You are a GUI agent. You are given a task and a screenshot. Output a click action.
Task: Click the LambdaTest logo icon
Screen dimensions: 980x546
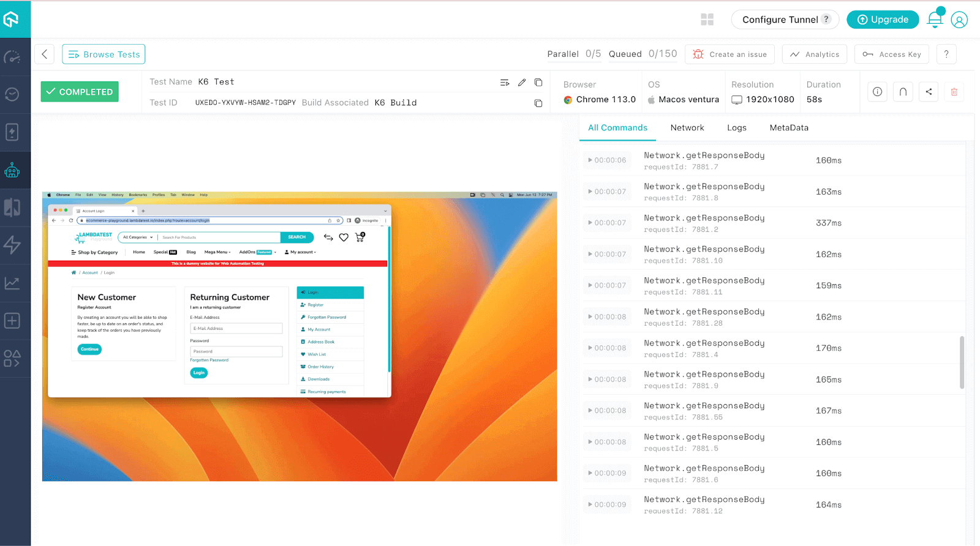coord(12,20)
